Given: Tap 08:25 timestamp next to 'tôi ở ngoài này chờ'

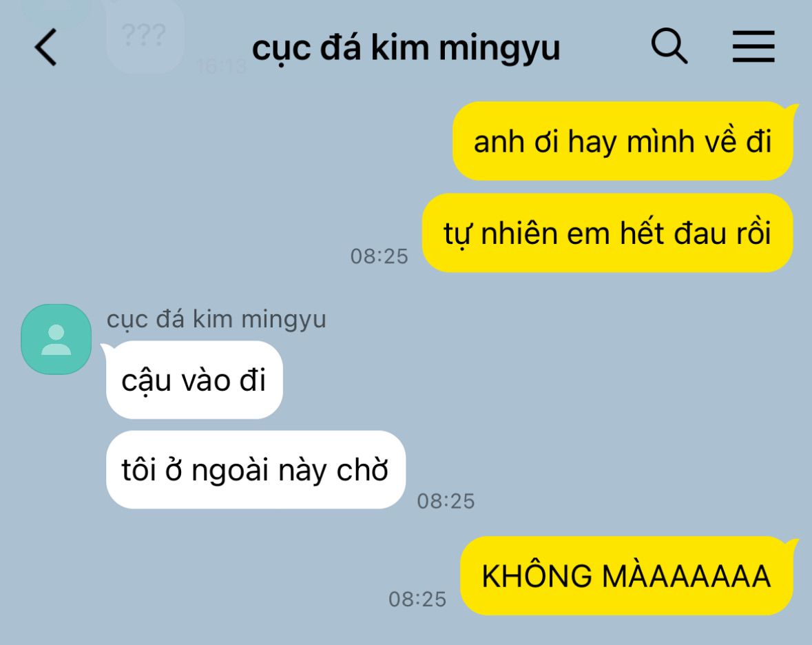Looking at the screenshot, I should click(x=446, y=501).
